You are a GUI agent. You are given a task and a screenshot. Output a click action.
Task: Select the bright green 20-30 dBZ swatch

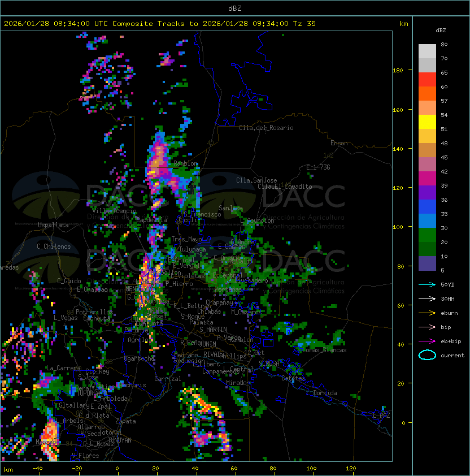point(427,235)
